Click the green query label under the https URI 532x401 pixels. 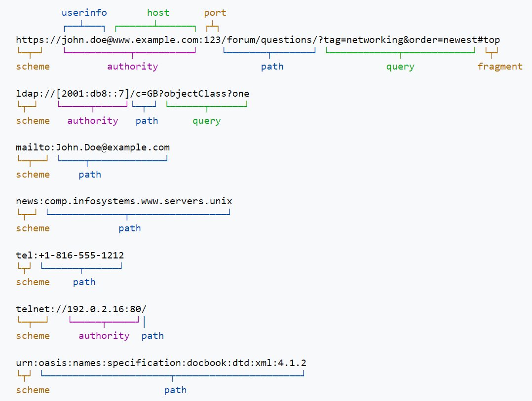coord(400,67)
